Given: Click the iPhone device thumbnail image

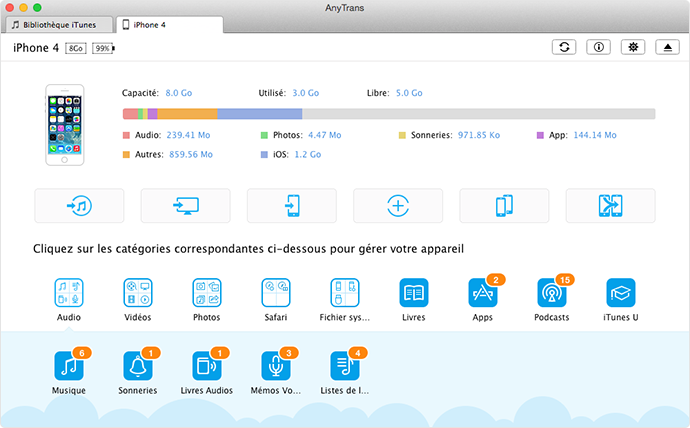Looking at the screenshot, I should tap(65, 125).
